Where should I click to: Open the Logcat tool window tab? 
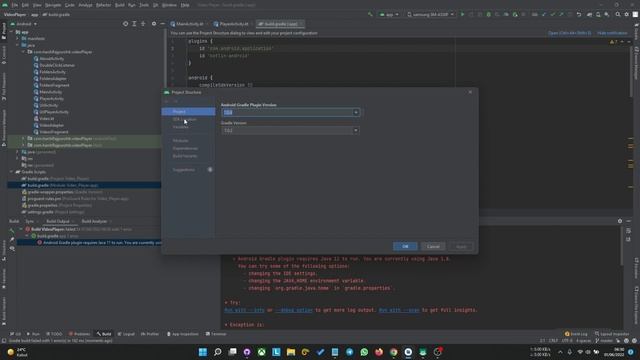(126, 334)
